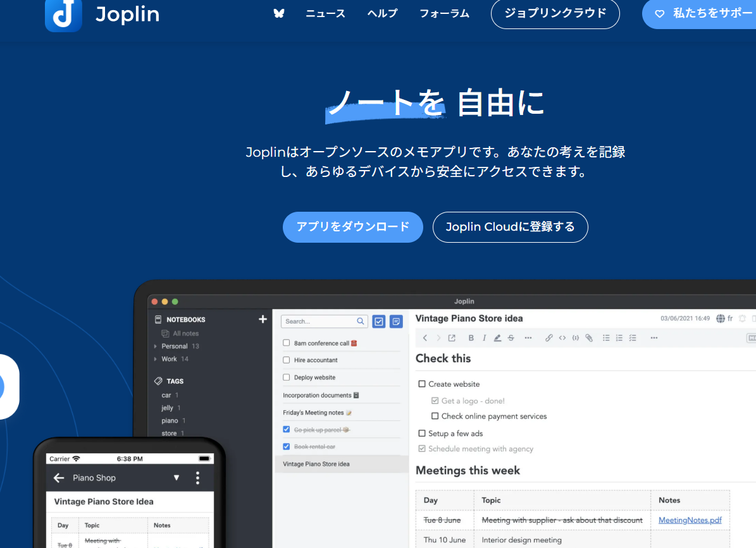Open the Piano Shop dropdown arrow on phone
Screen dimensions: 756x548
(x=177, y=478)
